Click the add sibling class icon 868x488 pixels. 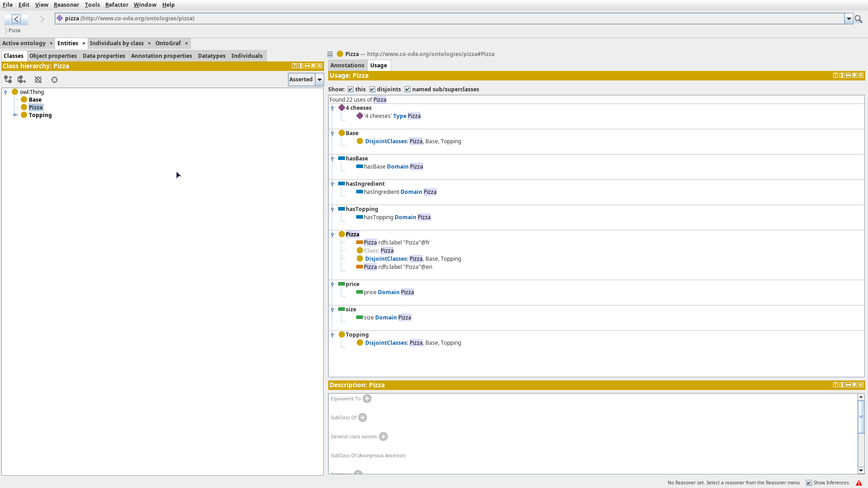click(22, 80)
